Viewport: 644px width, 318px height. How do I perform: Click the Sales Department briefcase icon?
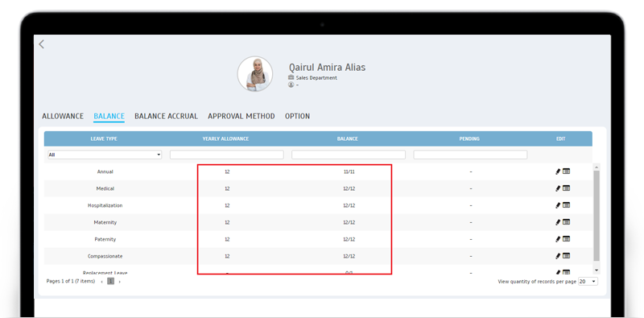(x=291, y=77)
